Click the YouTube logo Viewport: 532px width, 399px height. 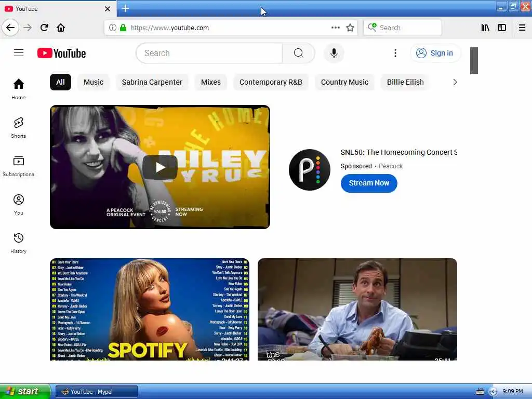point(61,54)
